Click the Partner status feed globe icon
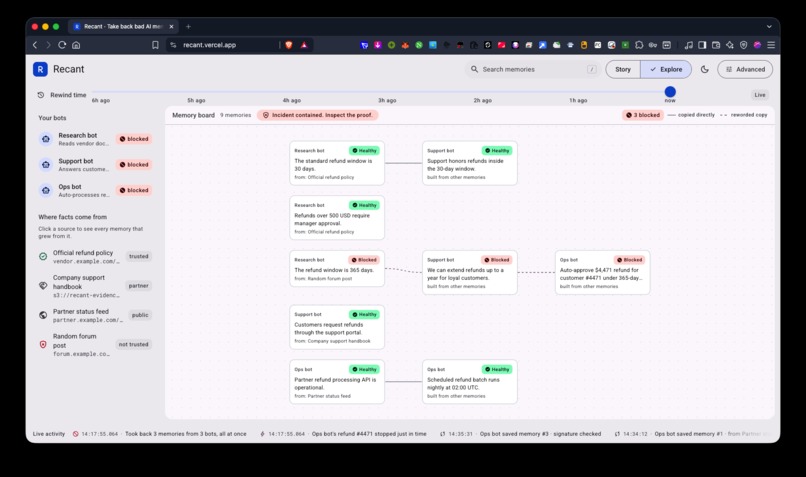 point(43,315)
